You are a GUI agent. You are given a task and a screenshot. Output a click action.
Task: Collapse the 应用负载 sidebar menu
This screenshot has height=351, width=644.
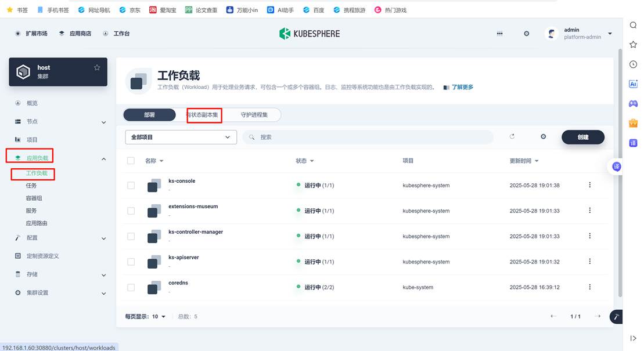103,159
